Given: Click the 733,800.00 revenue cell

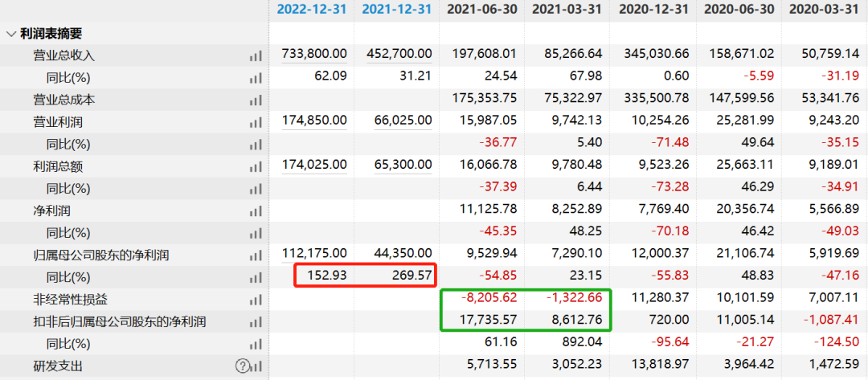Looking at the screenshot, I should (x=314, y=54).
